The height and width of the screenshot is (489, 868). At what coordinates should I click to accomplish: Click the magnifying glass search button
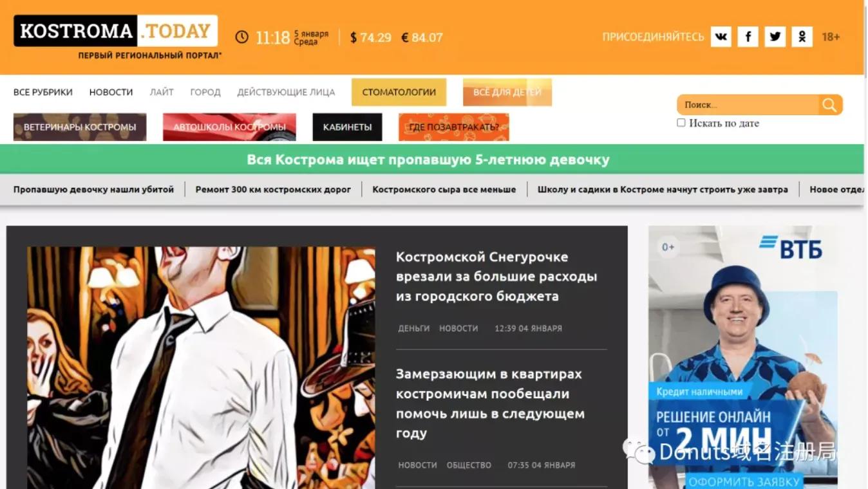(830, 105)
